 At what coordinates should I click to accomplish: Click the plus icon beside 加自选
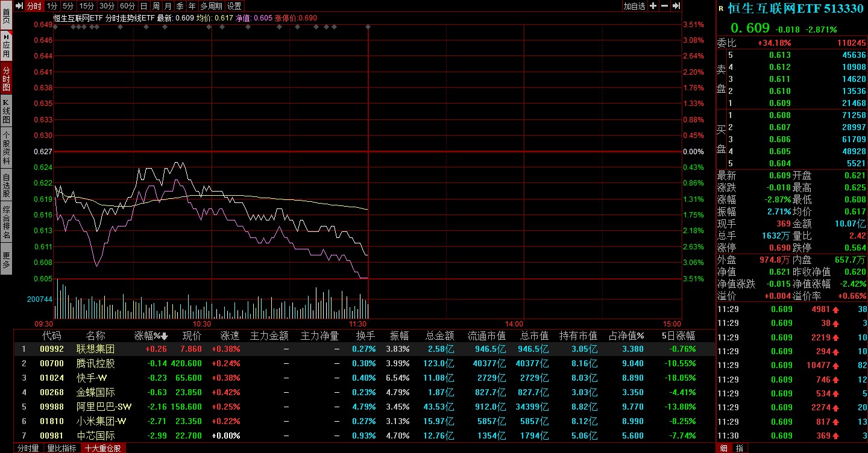point(653,6)
